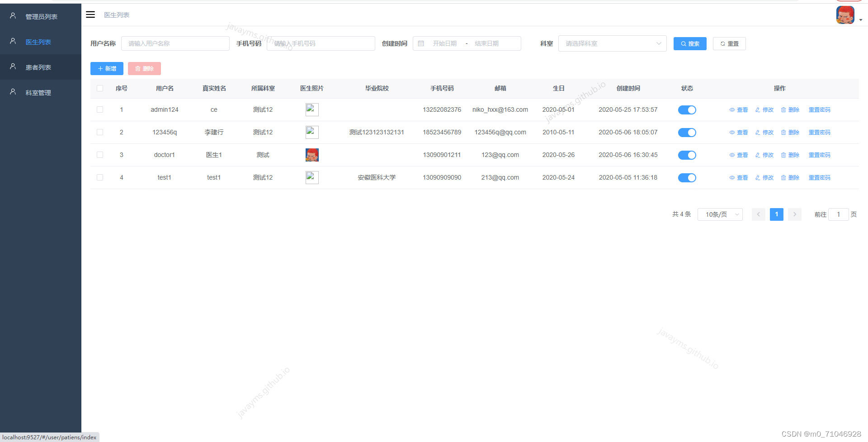Click the 新增 add button
This screenshot has width=868, height=442.
click(107, 68)
